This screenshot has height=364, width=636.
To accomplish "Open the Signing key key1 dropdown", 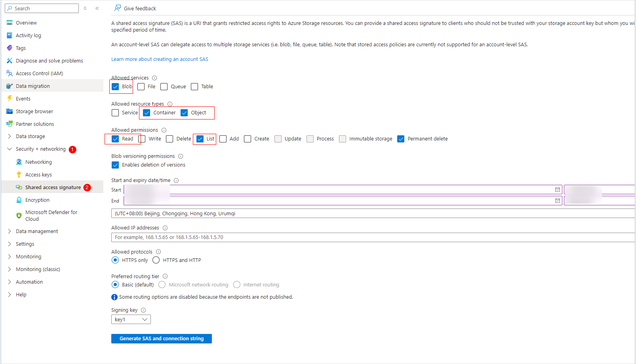I will click(x=131, y=319).
